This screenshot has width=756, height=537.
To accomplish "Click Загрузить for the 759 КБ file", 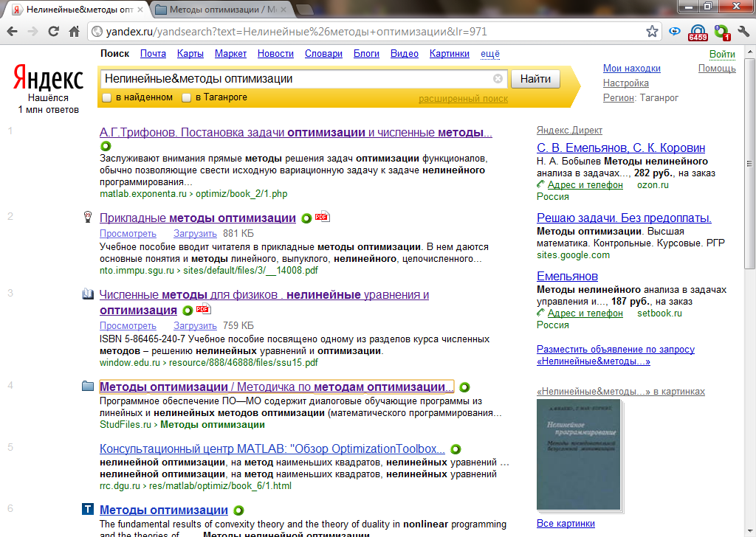I will (x=195, y=326).
